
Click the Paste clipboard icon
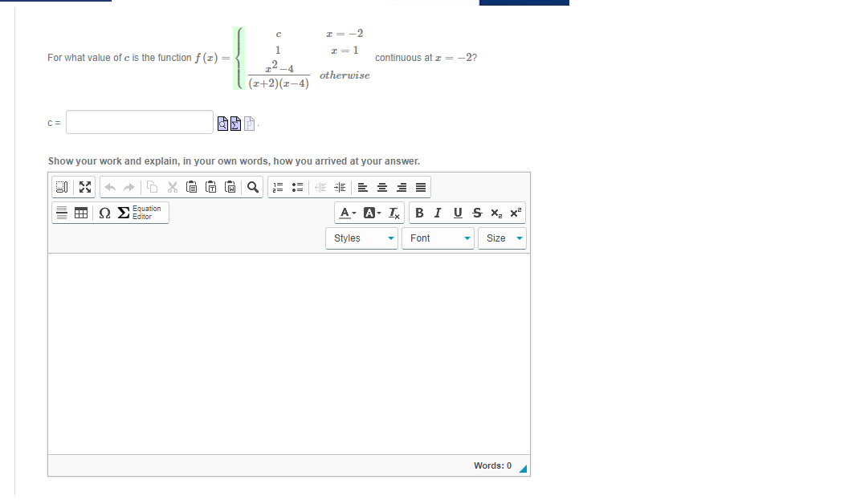coord(192,187)
